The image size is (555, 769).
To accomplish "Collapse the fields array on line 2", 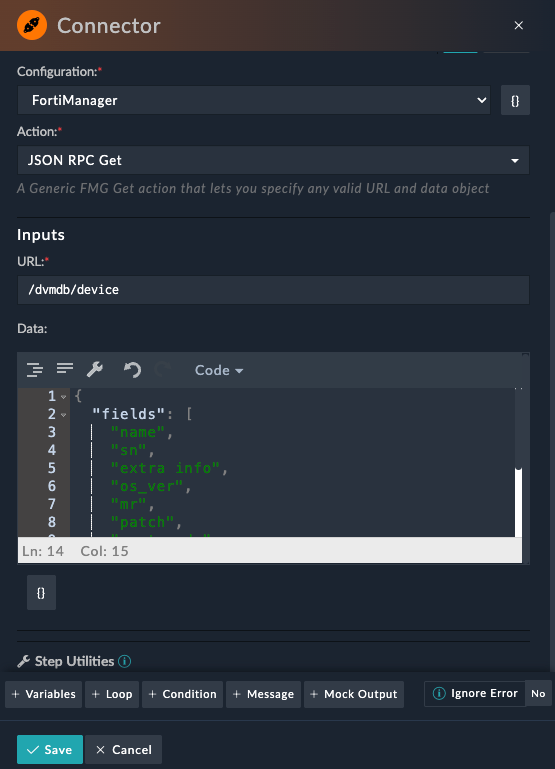I will 63,414.
